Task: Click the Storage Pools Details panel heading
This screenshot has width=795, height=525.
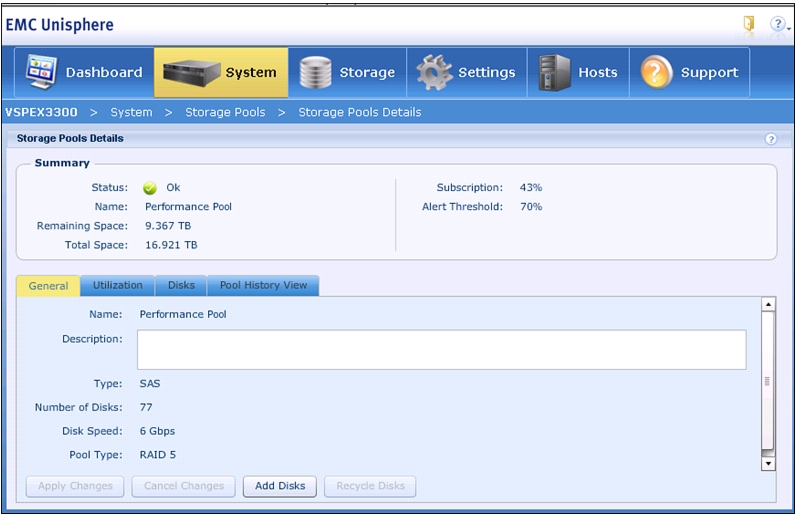Action: [70, 138]
